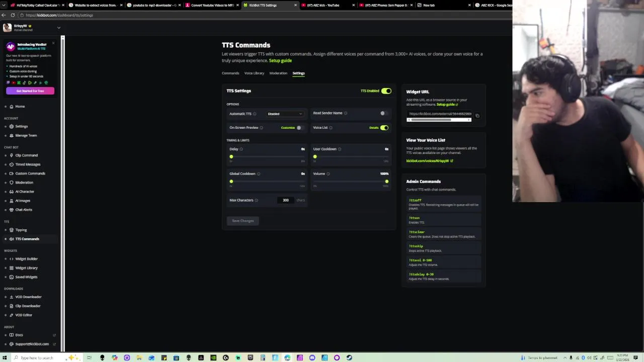Adjust the Global Cooldown slider handle

(231, 182)
